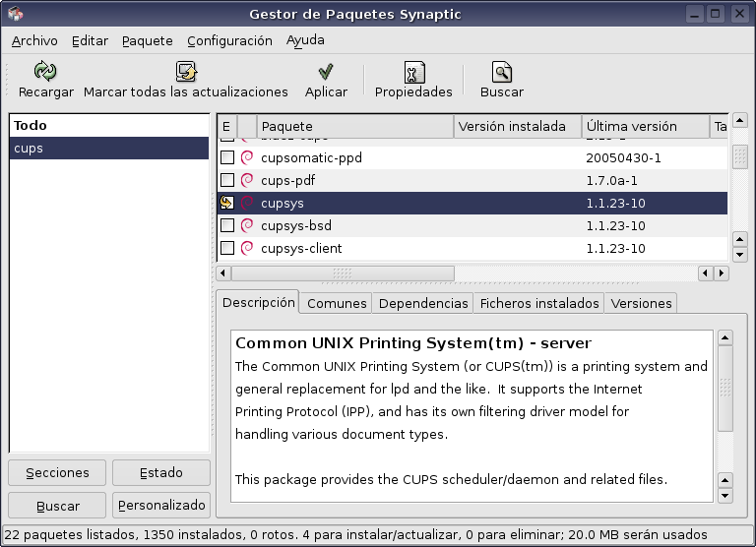The image size is (756, 547).
Task: Click the E status column header
Action: 226,126
